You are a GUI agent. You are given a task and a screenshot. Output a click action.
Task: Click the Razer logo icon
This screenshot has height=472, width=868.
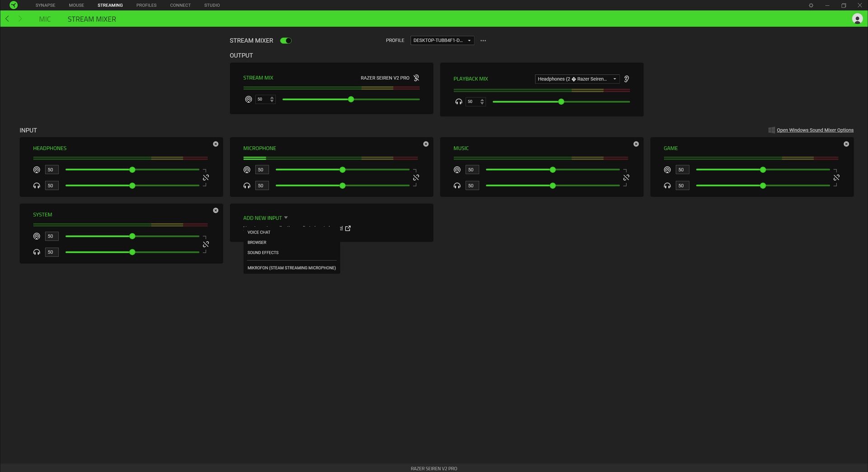coord(14,5)
